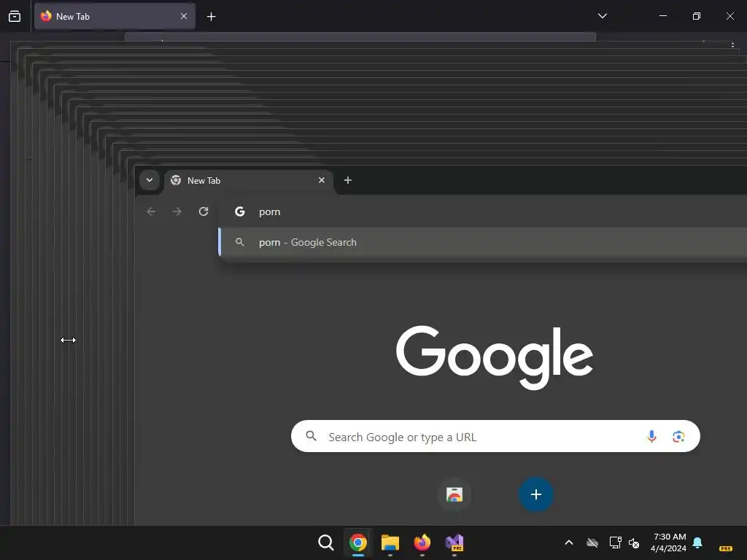Click the PRE badge in taskbar corner
Screen dimensions: 747x560
726,548
